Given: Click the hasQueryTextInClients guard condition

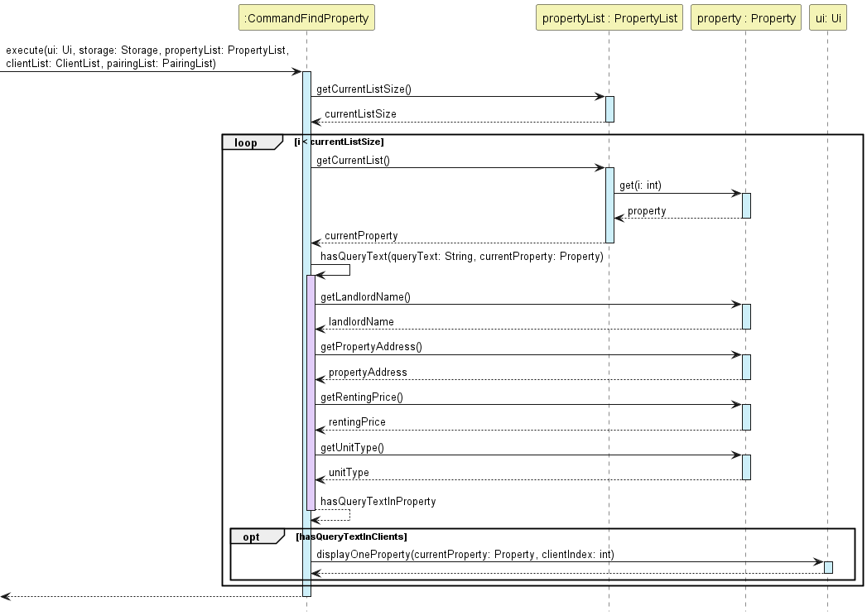Looking at the screenshot, I should pyautogui.click(x=351, y=537).
